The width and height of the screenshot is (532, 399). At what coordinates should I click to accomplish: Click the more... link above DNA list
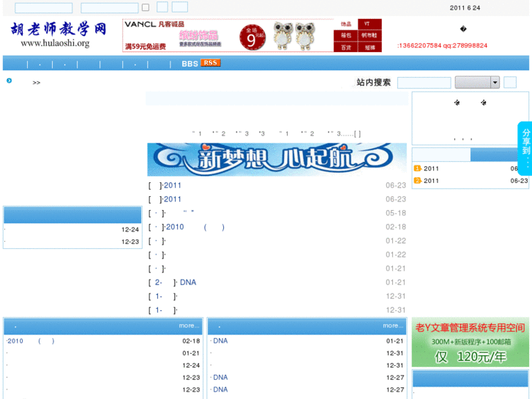(x=393, y=326)
